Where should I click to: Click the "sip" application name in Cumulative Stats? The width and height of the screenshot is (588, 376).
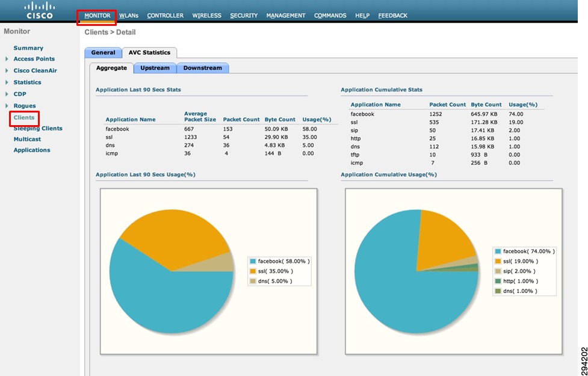coord(354,131)
